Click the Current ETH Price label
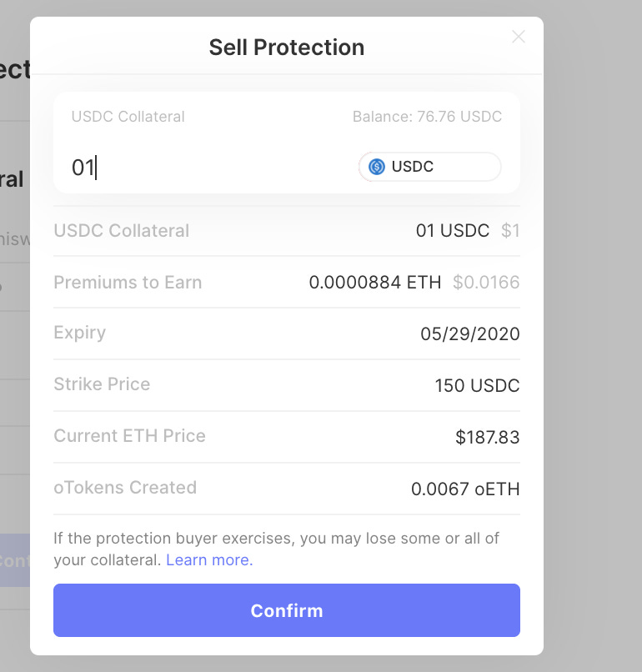The width and height of the screenshot is (642, 672). (x=129, y=436)
